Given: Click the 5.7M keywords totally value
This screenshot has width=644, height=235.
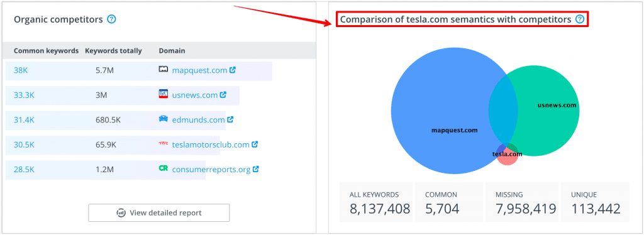Looking at the screenshot, I should pos(105,70).
